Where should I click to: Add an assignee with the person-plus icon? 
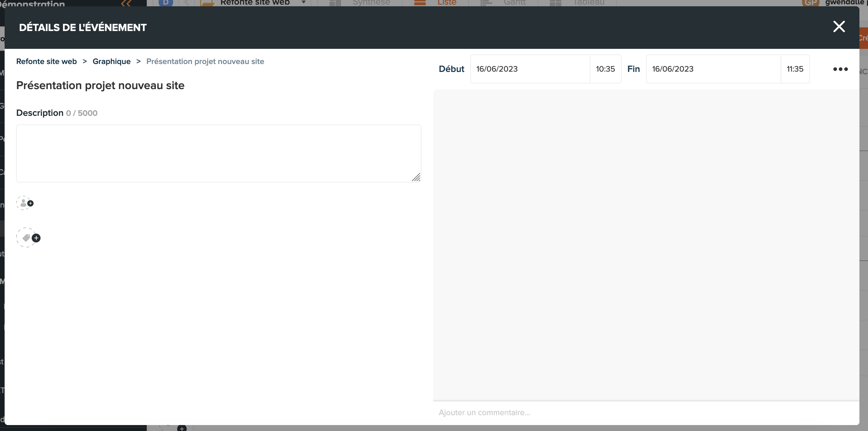(x=25, y=203)
